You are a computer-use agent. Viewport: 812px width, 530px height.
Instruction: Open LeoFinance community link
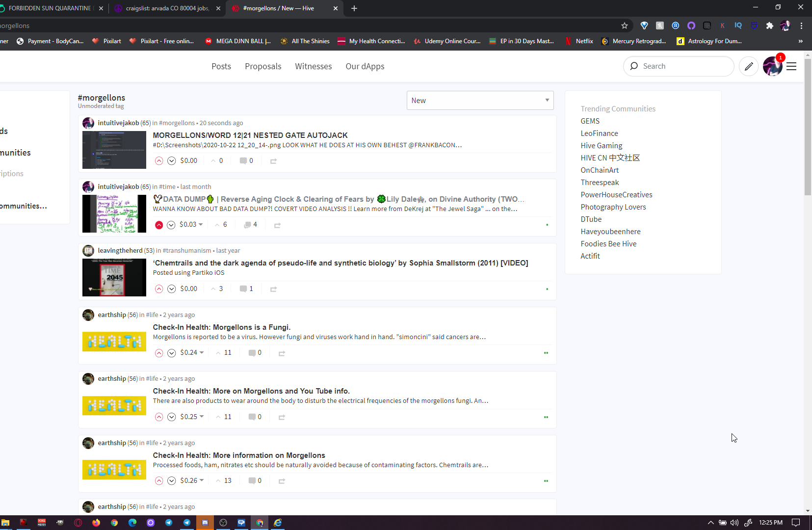pos(599,133)
